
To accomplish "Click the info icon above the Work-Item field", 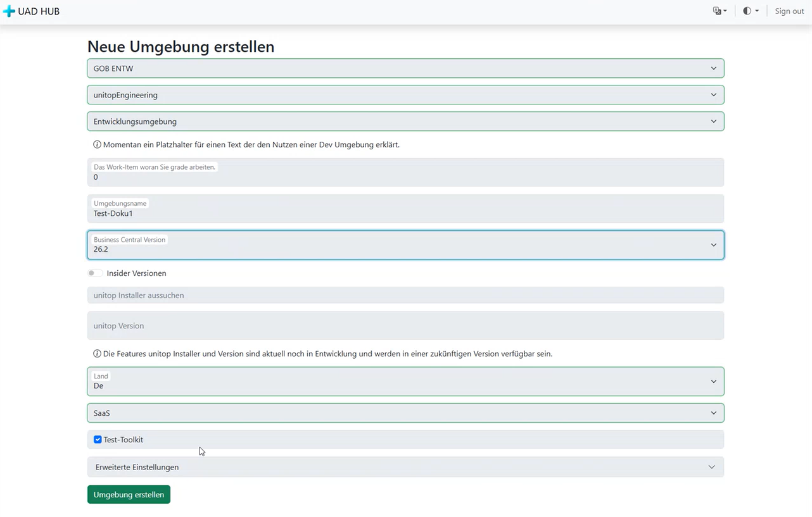I will tap(96, 144).
